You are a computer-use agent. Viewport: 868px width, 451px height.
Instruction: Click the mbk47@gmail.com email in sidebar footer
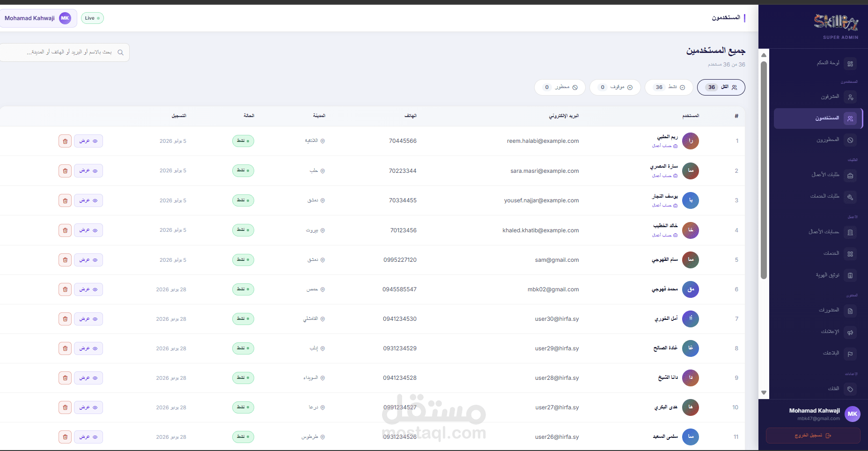(819, 419)
